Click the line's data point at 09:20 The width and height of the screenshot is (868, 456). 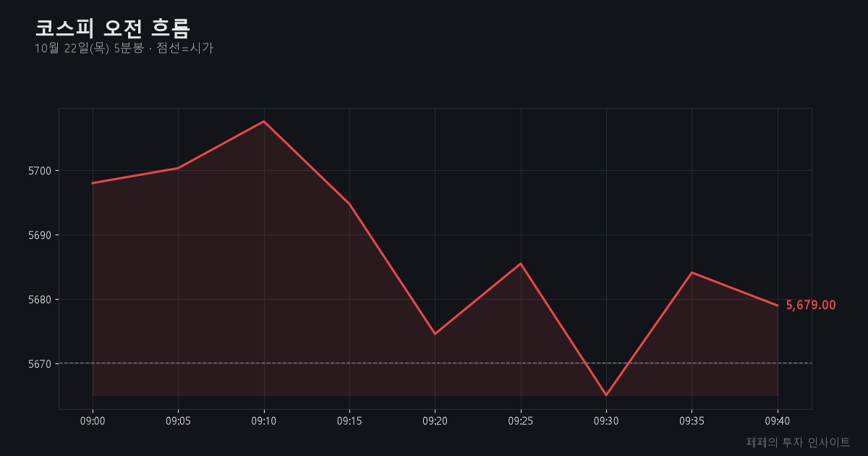tap(435, 334)
